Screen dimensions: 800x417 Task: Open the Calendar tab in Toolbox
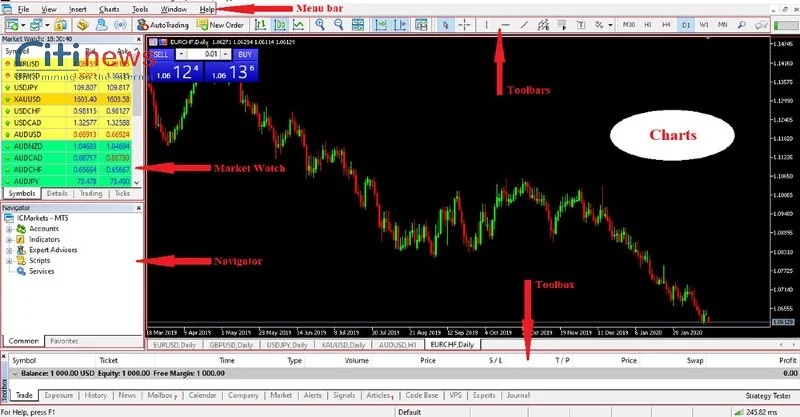click(203, 396)
